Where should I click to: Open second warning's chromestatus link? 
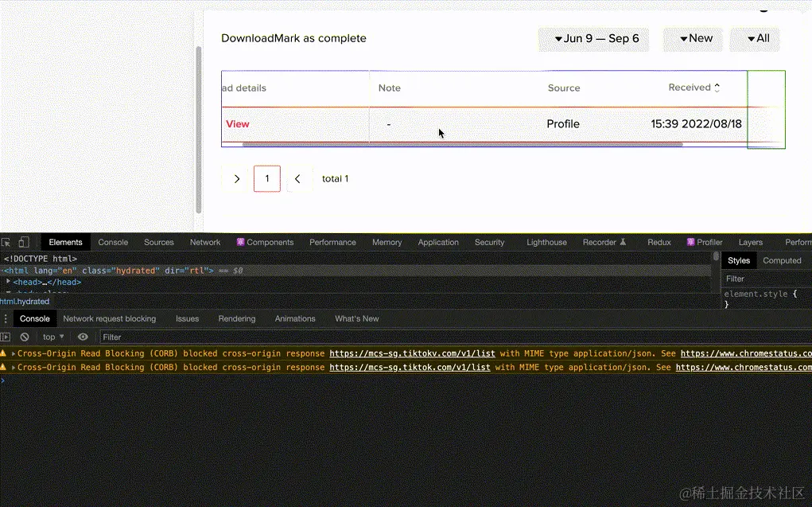coord(744,367)
